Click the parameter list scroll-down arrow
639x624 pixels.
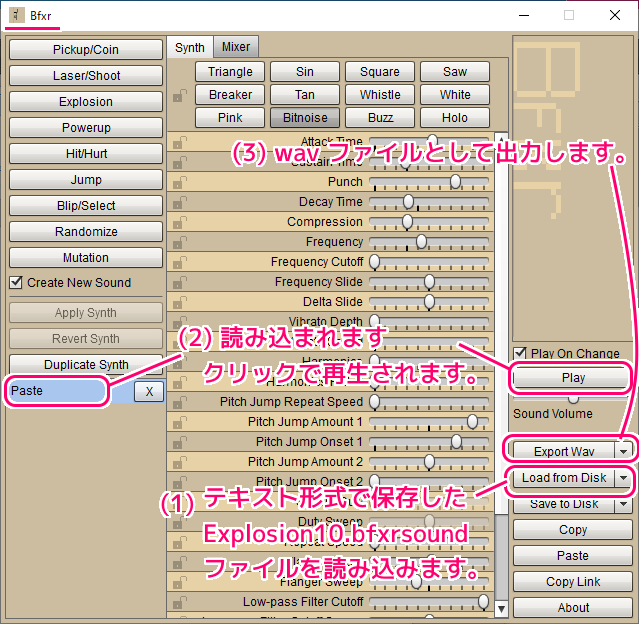501,609
